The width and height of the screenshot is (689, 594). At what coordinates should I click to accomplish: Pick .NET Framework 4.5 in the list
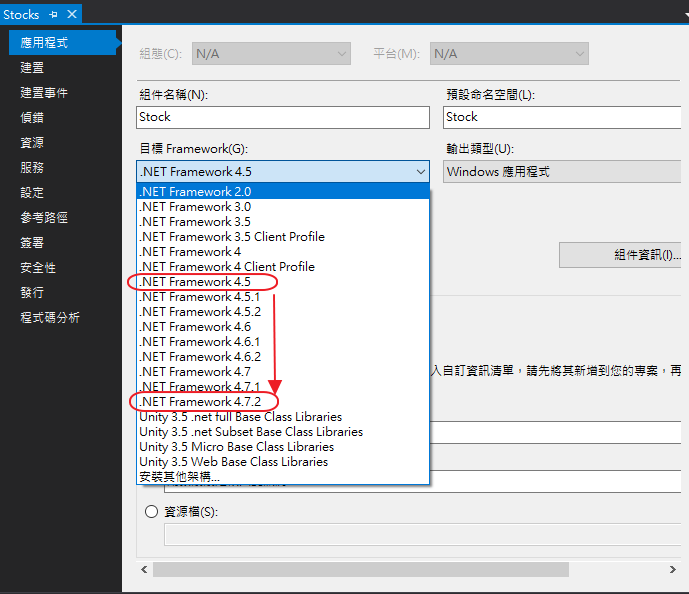pyautogui.click(x=283, y=282)
